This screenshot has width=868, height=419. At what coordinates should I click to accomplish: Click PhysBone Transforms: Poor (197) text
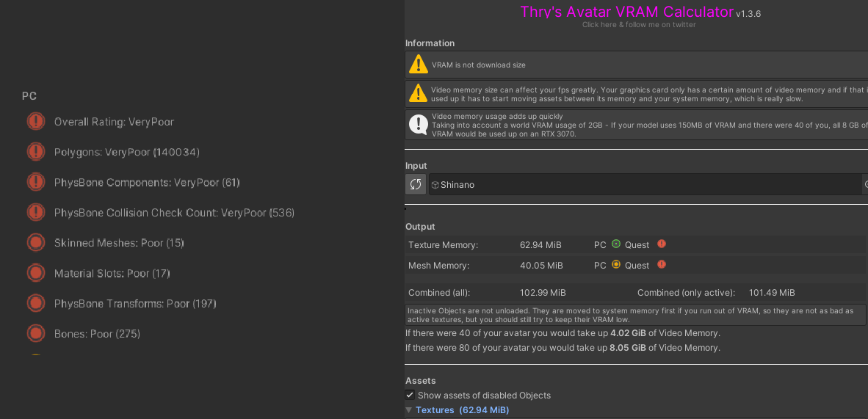pyautogui.click(x=135, y=304)
